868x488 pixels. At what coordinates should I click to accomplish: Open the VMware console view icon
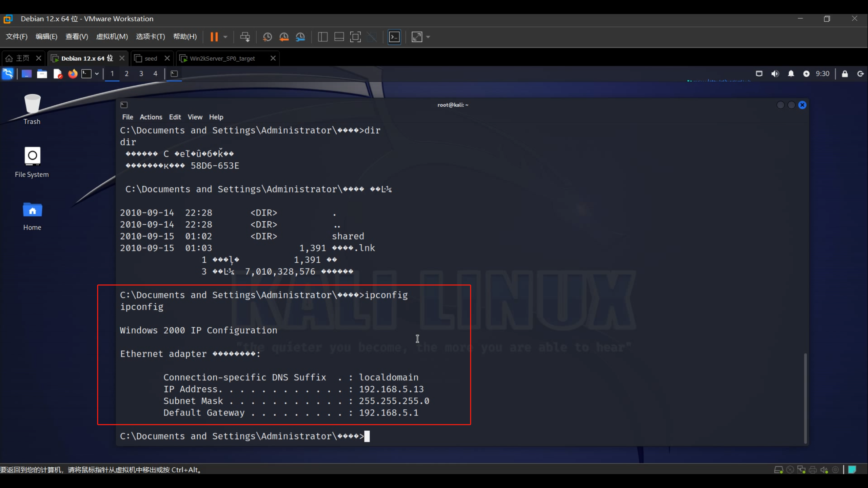(394, 37)
